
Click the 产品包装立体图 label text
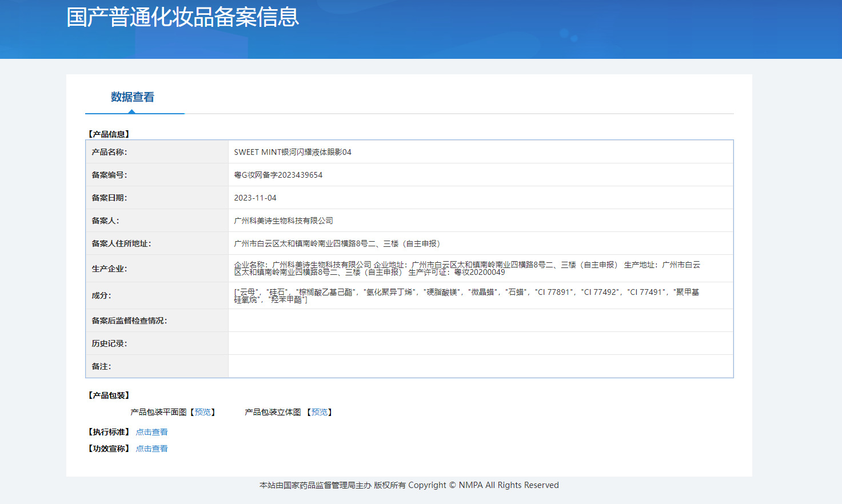point(273,412)
